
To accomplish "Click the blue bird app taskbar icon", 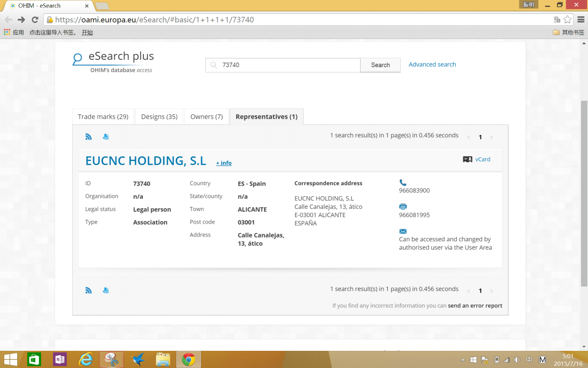I will click(x=138, y=360).
